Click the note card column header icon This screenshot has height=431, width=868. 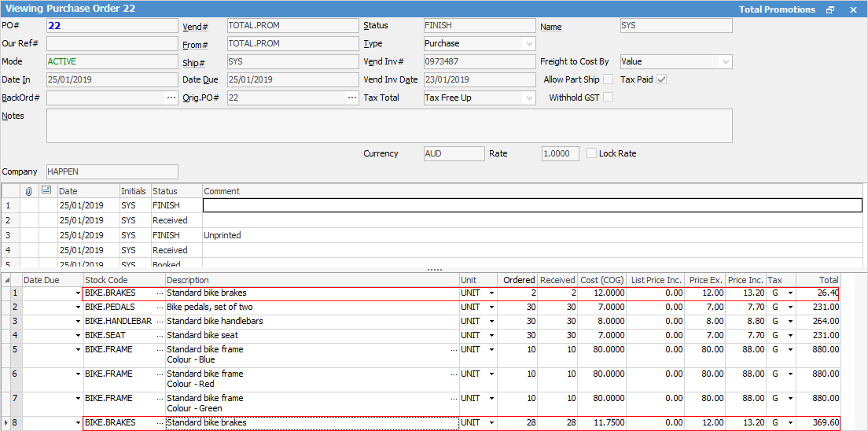coord(46,191)
